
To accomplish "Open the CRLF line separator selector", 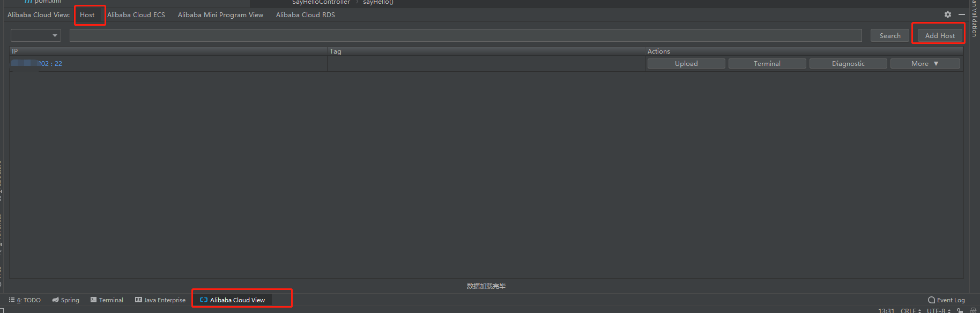I will point(910,310).
